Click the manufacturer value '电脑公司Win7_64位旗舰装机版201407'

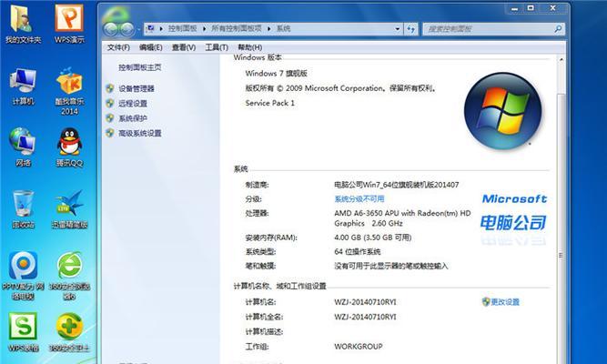pyautogui.click(x=397, y=185)
